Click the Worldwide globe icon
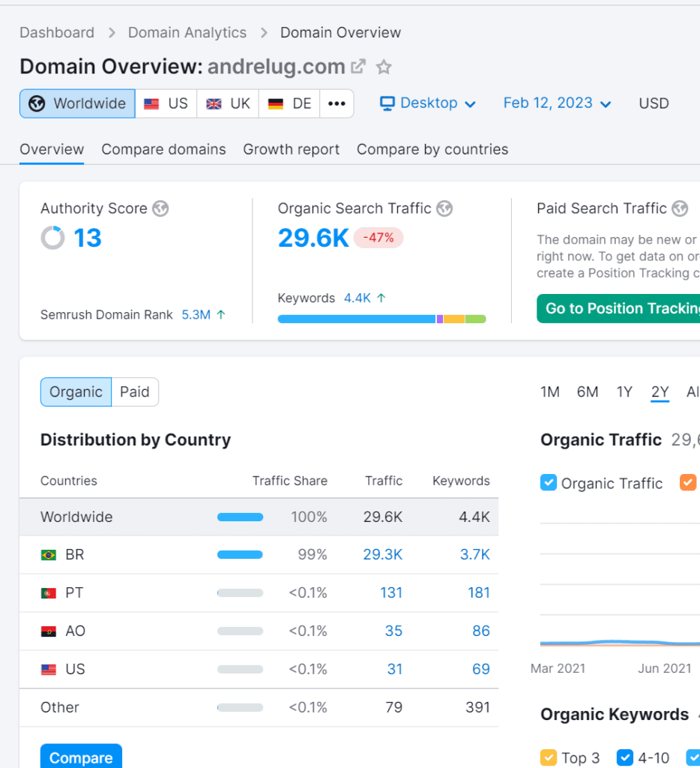Screen dimensions: 700x768 click(37, 103)
